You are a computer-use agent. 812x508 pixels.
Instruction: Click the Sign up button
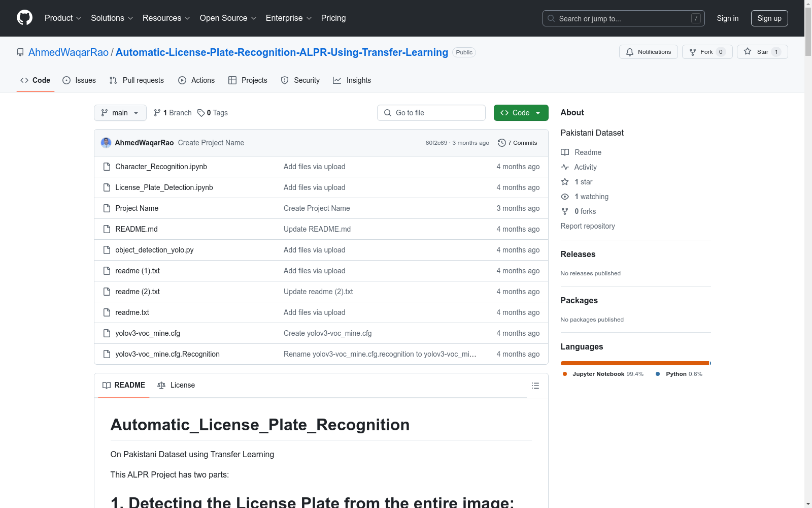pos(769,18)
